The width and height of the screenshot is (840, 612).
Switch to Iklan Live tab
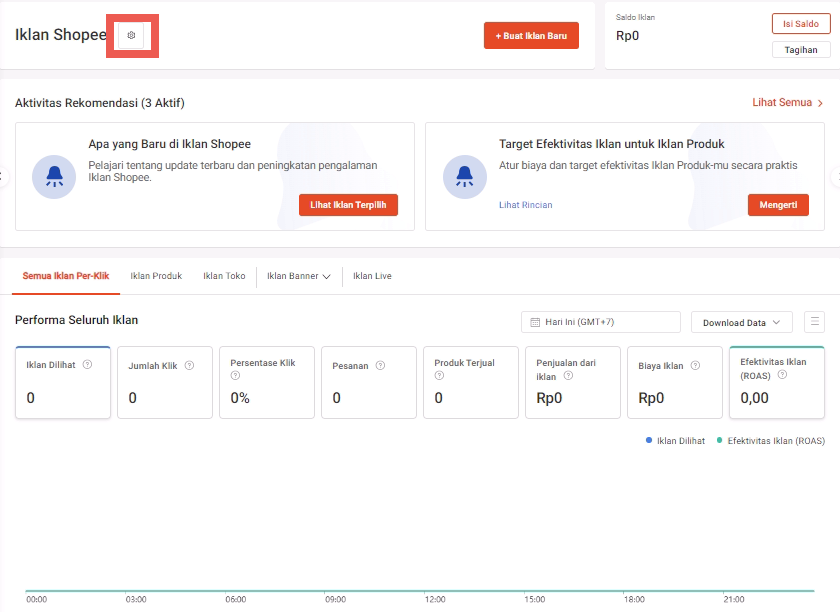pyautogui.click(x=372, y=276)
